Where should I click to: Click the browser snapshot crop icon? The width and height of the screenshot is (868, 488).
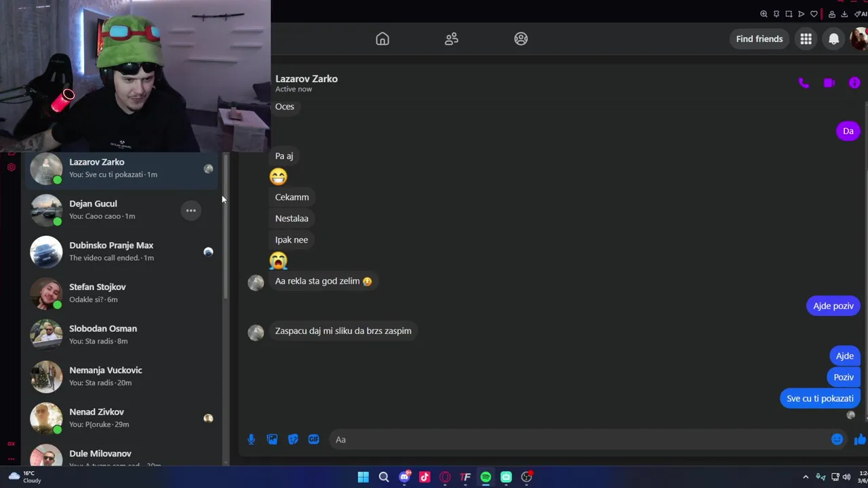pos(789,14)
